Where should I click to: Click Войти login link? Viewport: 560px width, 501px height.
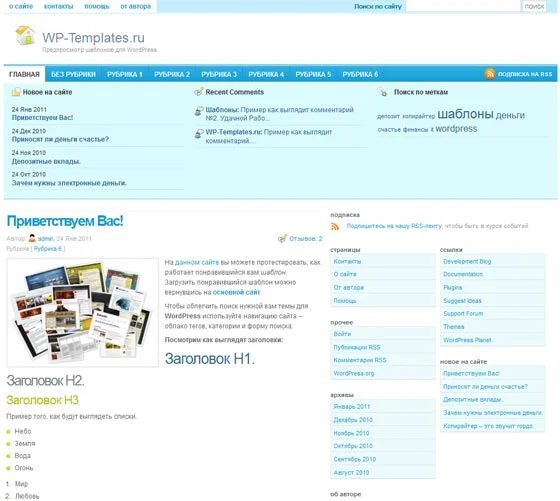point(342,334)
